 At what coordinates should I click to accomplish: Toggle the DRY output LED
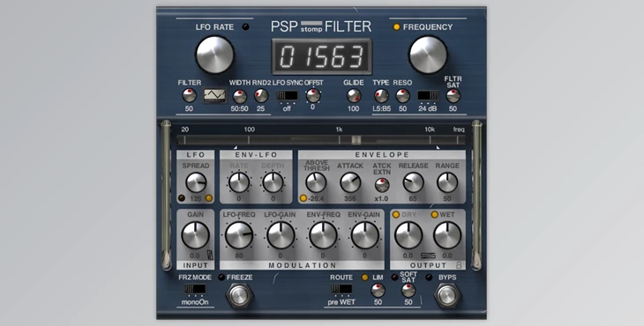click(x=396, y=214)
